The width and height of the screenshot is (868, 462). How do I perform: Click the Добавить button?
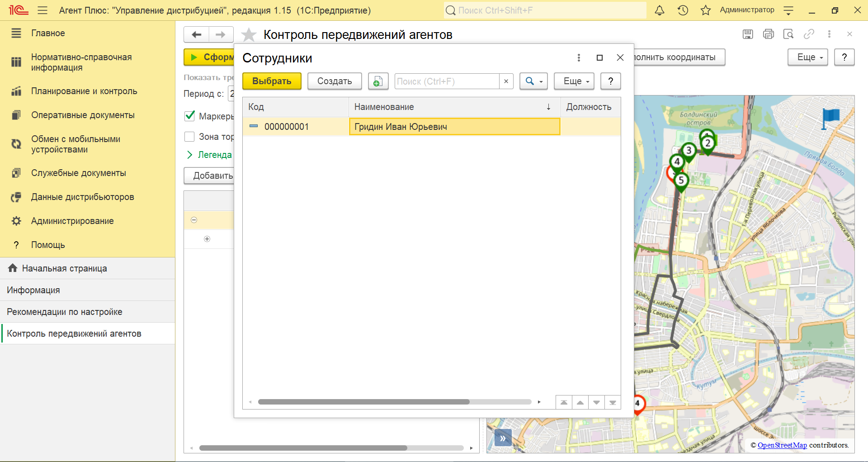tap(209, 176)
